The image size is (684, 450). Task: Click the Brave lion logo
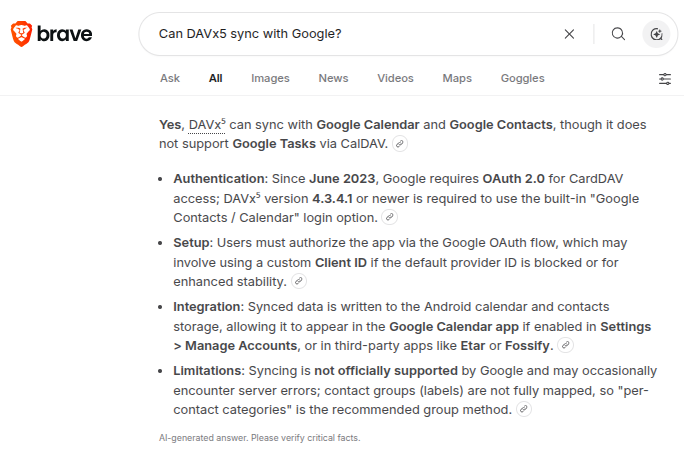click(x=21, y=34)
